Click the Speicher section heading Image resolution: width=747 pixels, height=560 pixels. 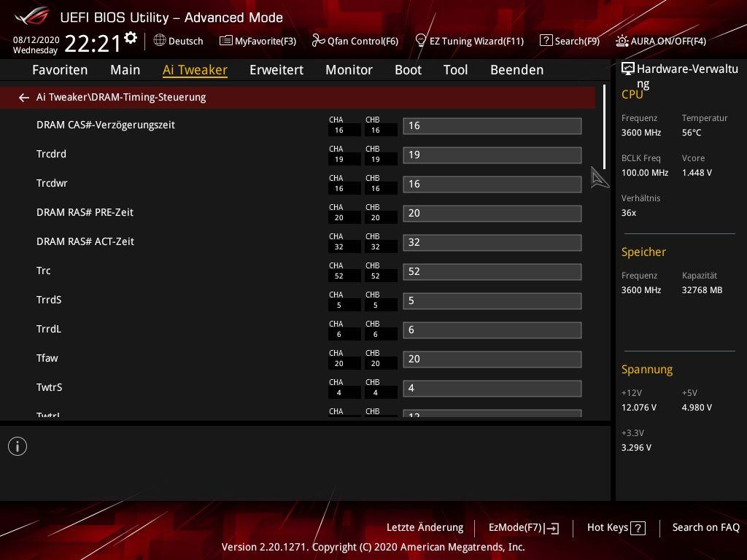643,252
